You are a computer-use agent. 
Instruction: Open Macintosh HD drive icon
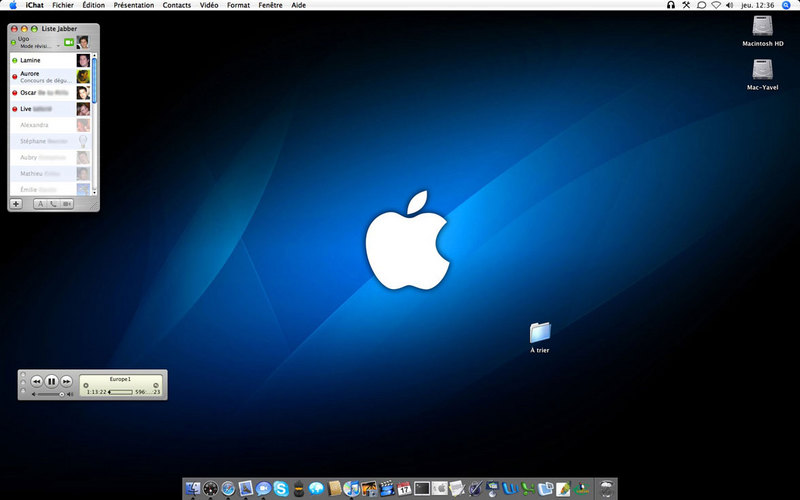(763, 31)
